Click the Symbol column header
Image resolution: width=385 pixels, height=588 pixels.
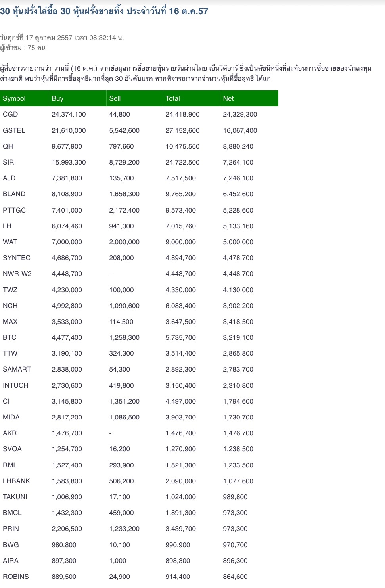(14, 98)
